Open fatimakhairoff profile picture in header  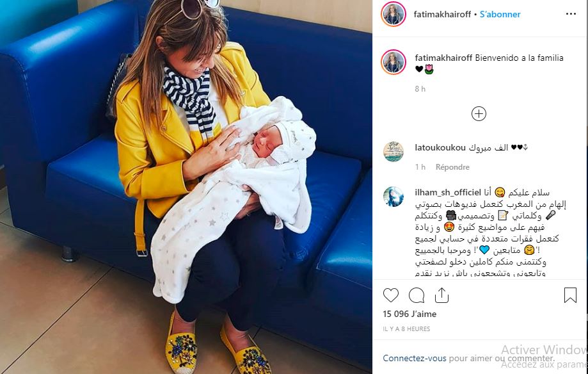(393, 14)
